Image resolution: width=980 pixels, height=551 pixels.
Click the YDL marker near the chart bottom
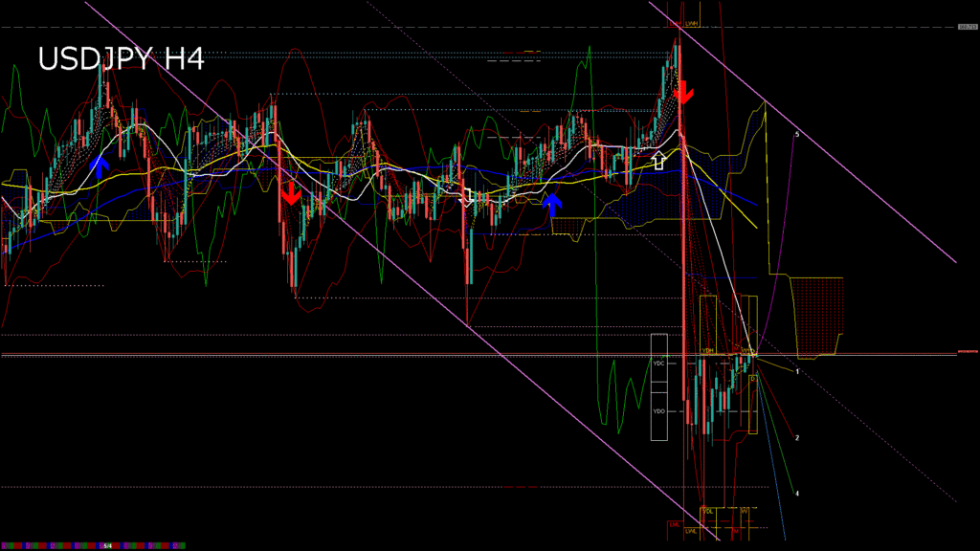tap(707, 511)
